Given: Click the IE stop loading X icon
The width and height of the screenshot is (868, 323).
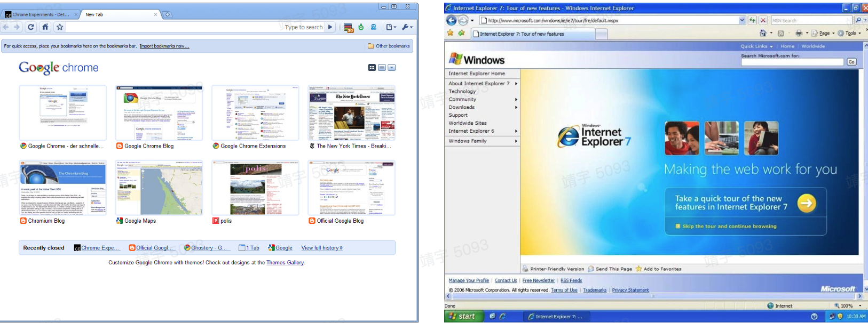Looking at the screenshot, I should point(763,20).
